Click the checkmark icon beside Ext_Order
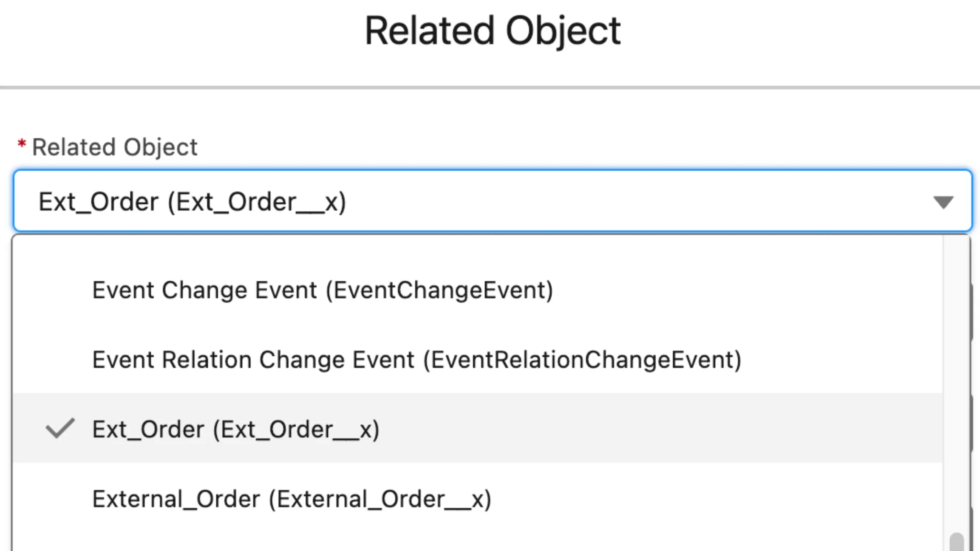 tap(60, 429)
